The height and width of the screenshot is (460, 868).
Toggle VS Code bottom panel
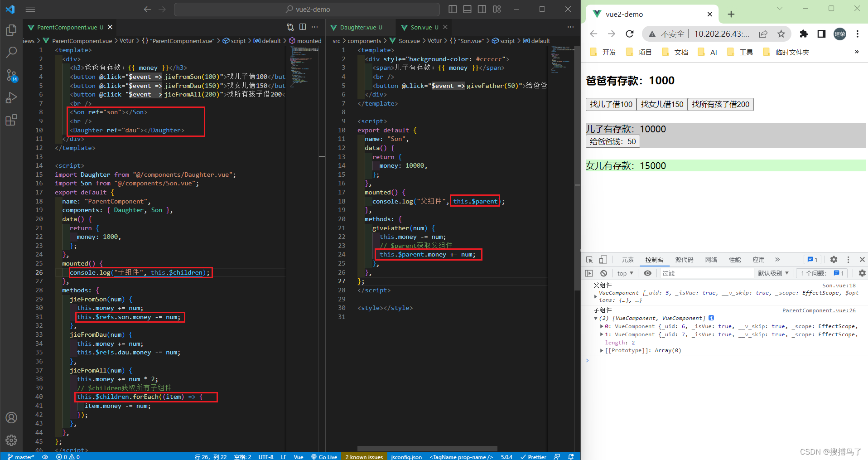click(x=468, y=9)
